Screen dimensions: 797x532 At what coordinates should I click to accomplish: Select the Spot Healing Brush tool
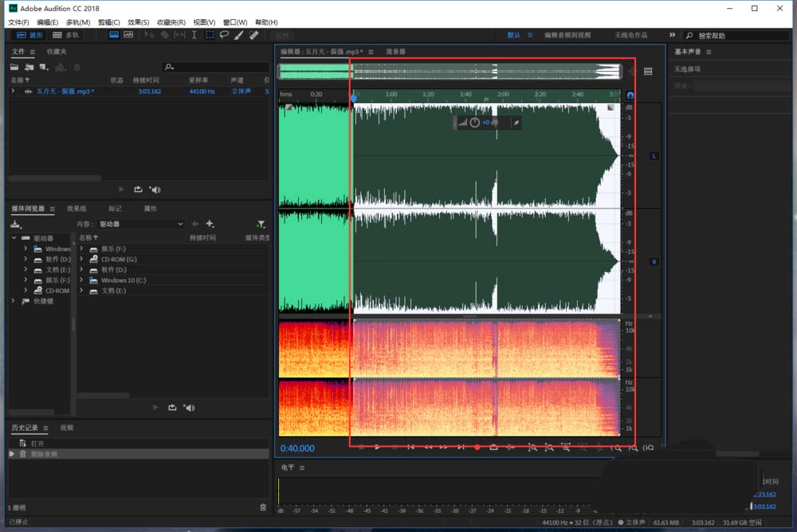pyautogui.click(x=254, y=35)
